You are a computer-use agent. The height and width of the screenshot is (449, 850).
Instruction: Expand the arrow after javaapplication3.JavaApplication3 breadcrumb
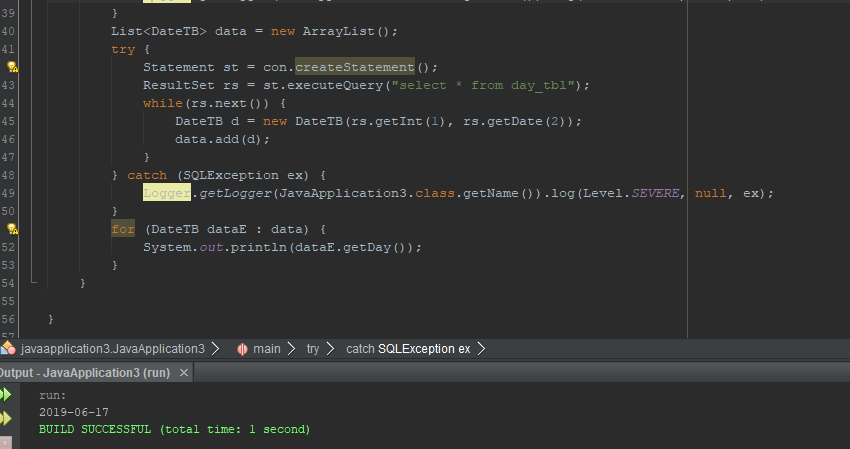point(215,349)
